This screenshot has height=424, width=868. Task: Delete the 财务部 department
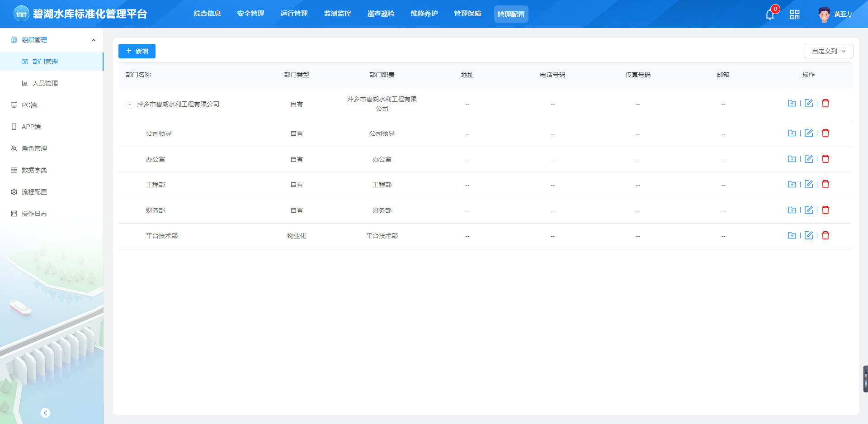point(826,210)
